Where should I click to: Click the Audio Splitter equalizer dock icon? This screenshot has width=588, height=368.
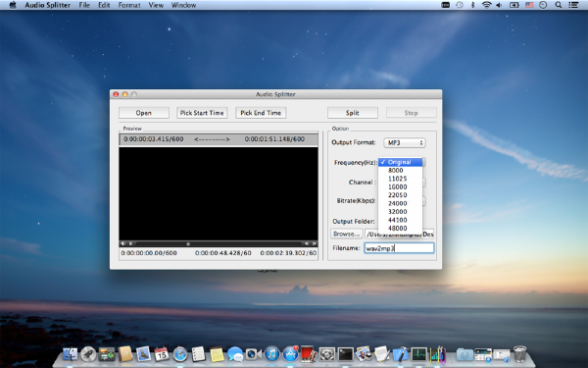(x=437, y=354)
